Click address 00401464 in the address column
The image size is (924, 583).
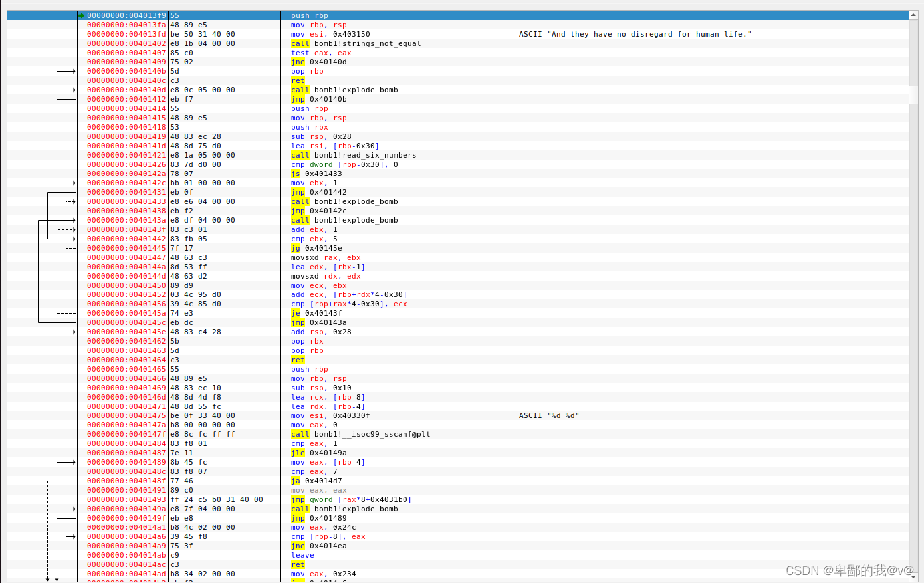tap(126, 360)
